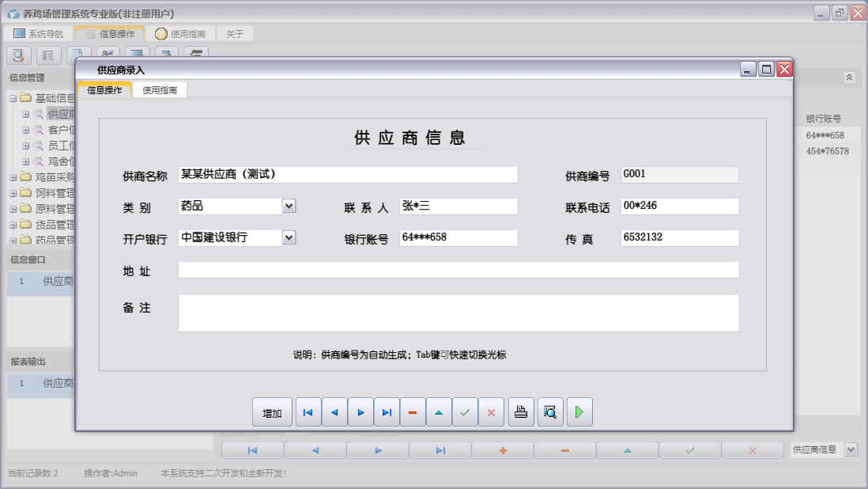Click the printer icon in dialog toolbar
Viewport: 868px width, 489px height.
(521, 412)
